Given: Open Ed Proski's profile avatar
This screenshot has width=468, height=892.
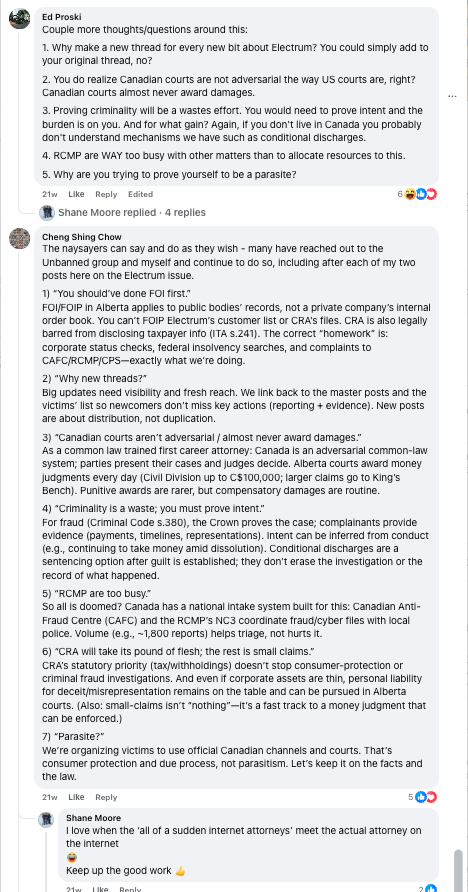Looking at the screenshot, I should point(19,19).
